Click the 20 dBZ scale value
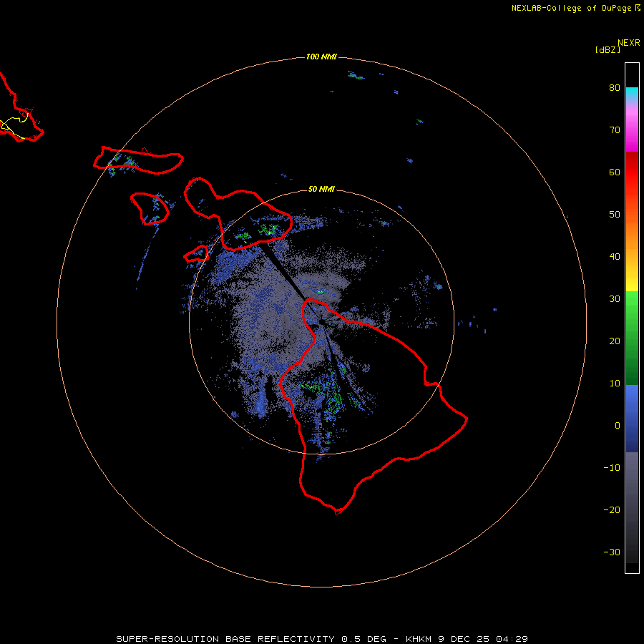644x644 pixels. pyautogui.click(x=615, y=341)
